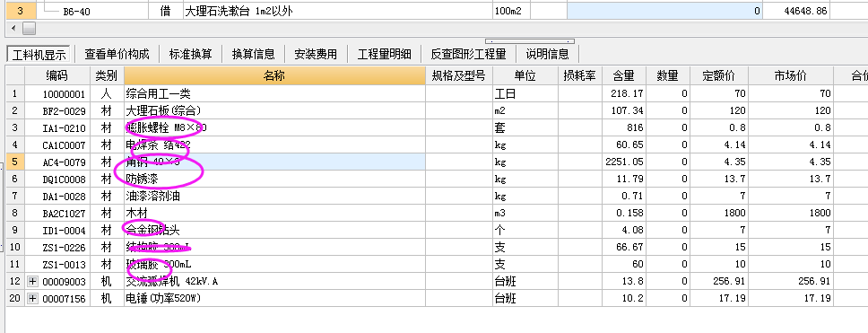Click the 名称 column header
The height and width of the screenshot is (333, 868).
[x=274, y=76]
